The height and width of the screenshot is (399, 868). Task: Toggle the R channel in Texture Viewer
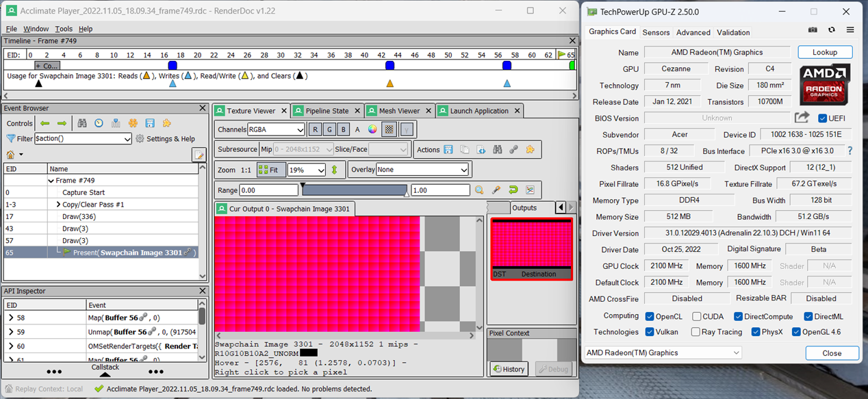315,129
